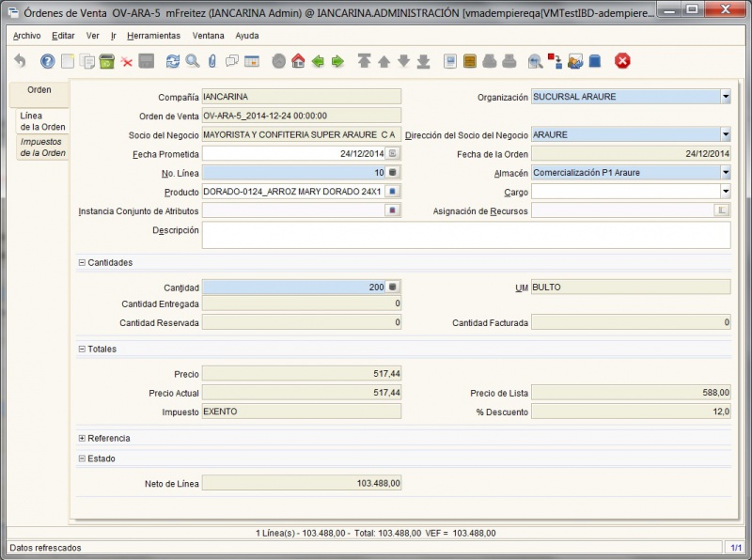Click the green archive-box delete icon
Viewport: 752px width, 560px height.
click(107, 61)
